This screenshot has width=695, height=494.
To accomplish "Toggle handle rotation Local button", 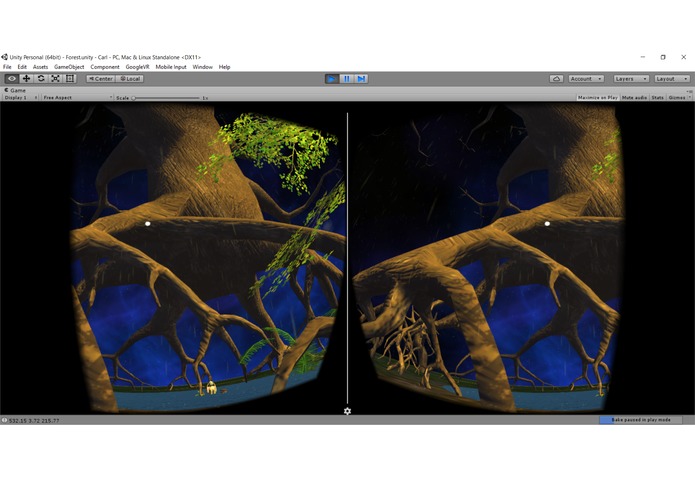I will tap(130, 79).
